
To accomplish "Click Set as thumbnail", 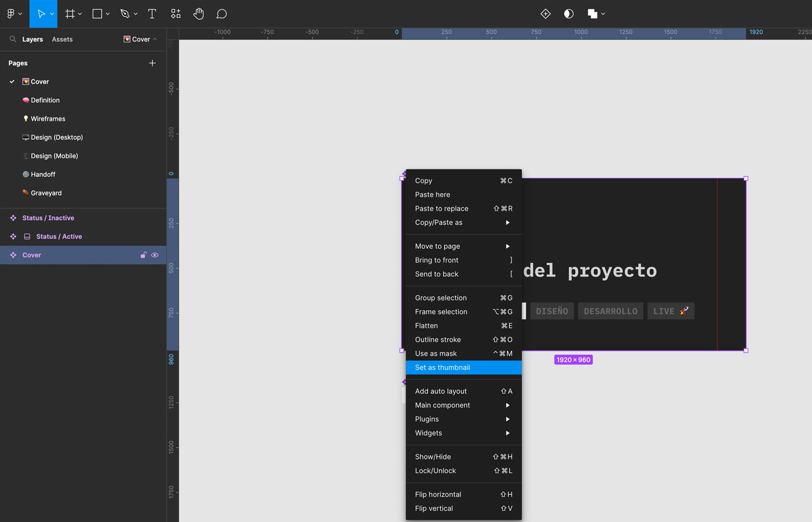I will (464, 368).
